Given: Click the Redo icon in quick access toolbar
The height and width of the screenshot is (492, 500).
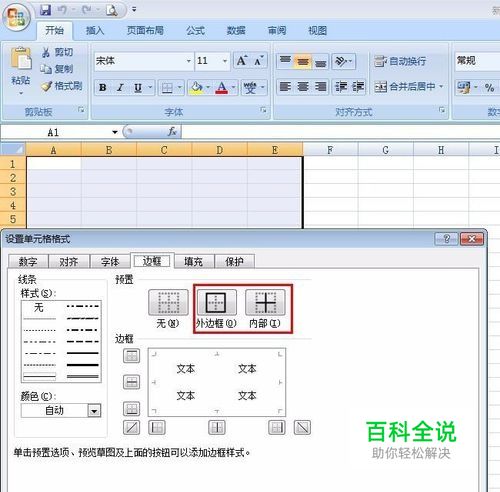Looking at the screenshot, I should (87, 10).
